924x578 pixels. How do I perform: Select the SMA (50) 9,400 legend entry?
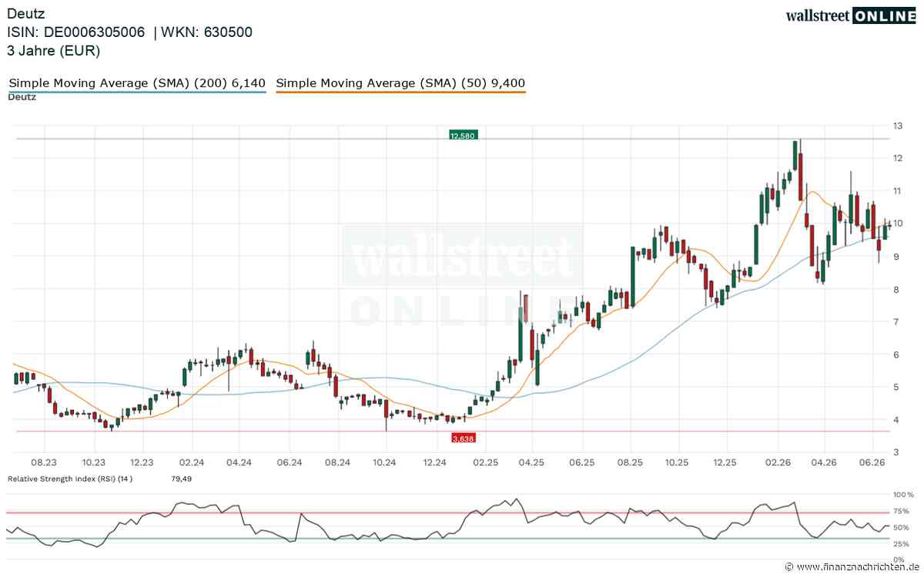tap(400, 82)
